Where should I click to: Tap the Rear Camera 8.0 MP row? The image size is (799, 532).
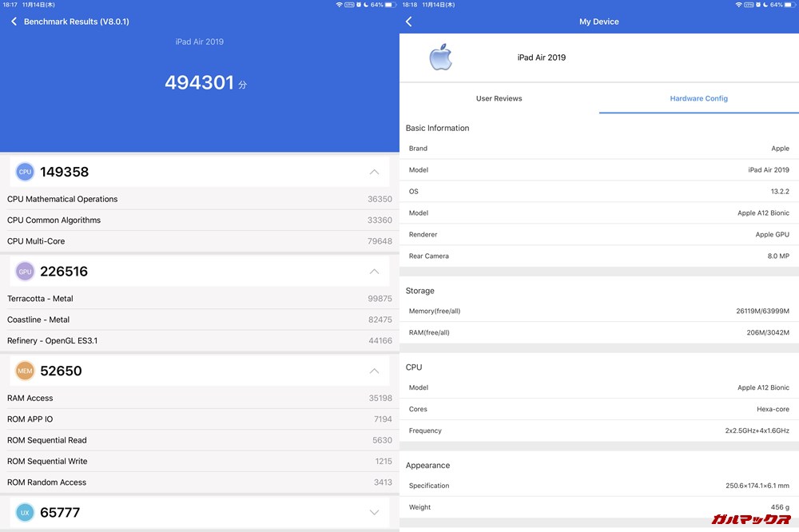pos(599,256)
